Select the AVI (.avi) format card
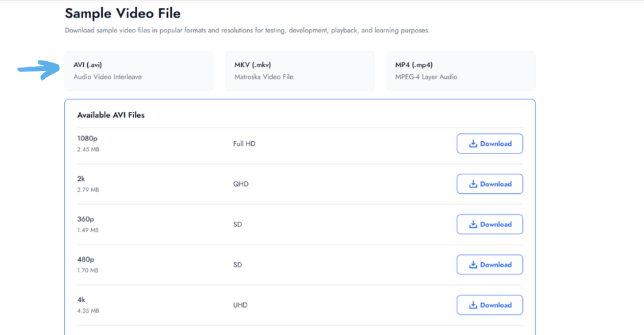The width and height of the screenshot is (644, 335). click(139, 71)
